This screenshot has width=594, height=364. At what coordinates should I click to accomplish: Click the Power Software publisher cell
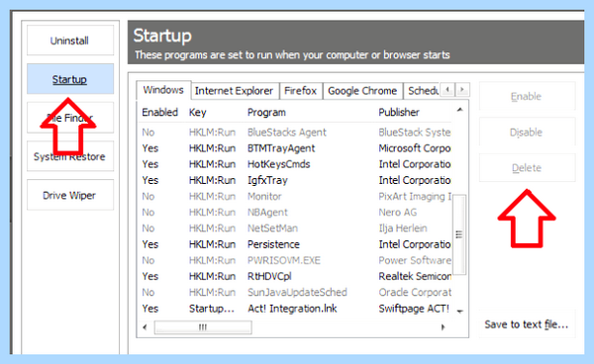[415, 260]
